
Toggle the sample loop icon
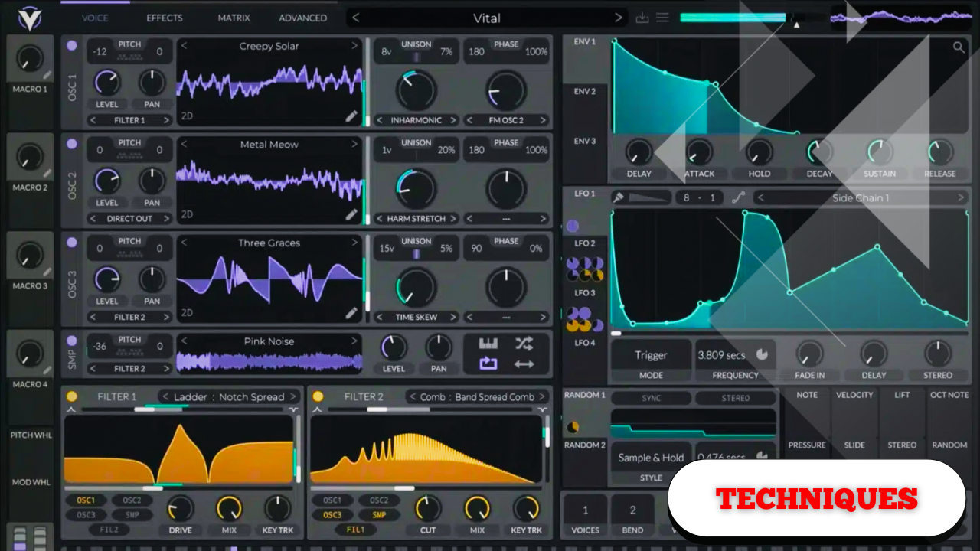[488, 364]
